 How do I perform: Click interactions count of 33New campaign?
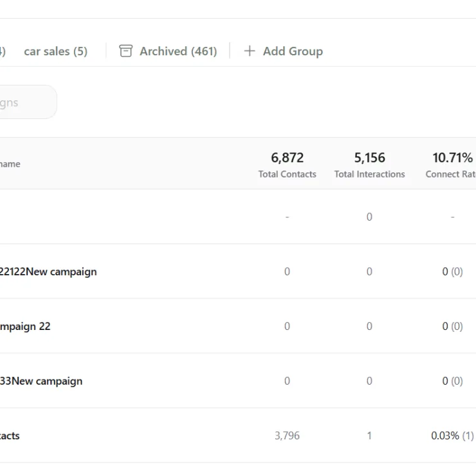coord(369,381)
